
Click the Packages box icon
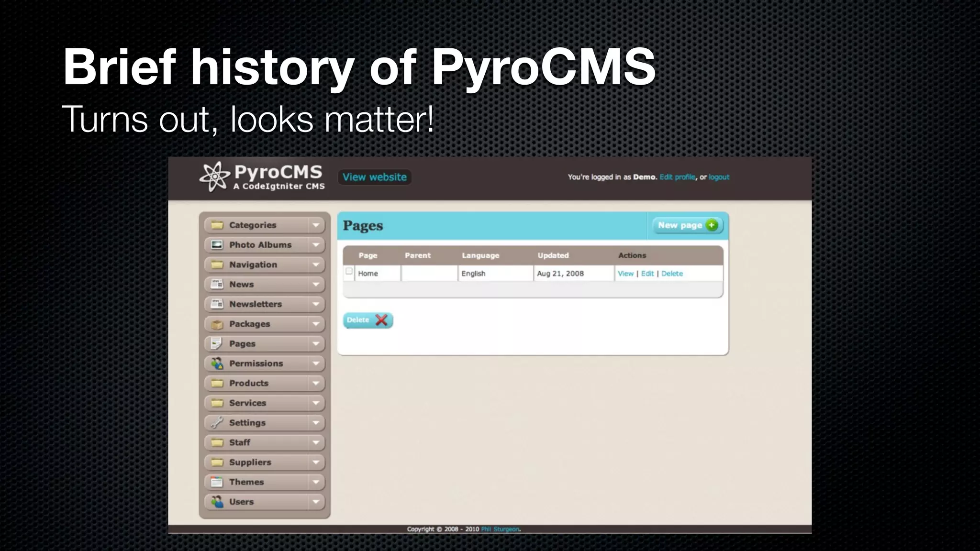click(x=217, y=324)
